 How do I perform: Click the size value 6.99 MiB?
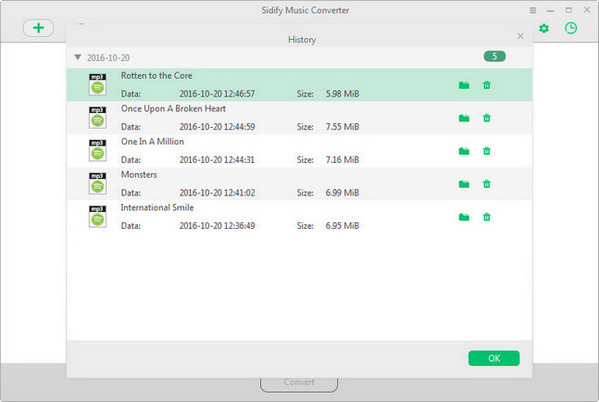click(342, 193)
